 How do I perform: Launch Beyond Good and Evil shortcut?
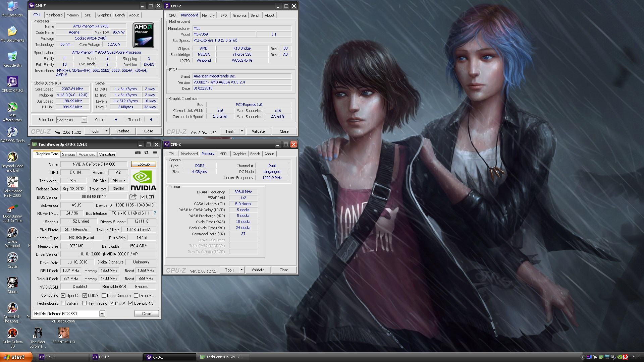(x=12, y=162)
